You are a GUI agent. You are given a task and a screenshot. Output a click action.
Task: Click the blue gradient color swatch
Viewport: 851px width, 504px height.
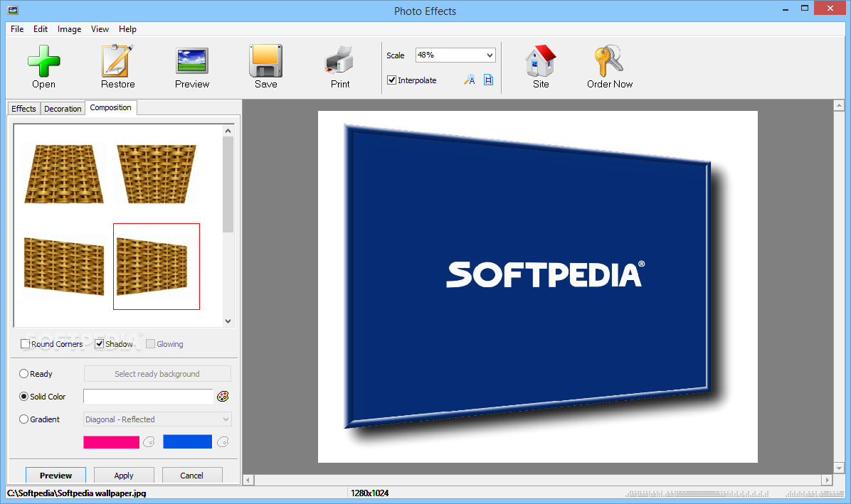coord(187,441)
